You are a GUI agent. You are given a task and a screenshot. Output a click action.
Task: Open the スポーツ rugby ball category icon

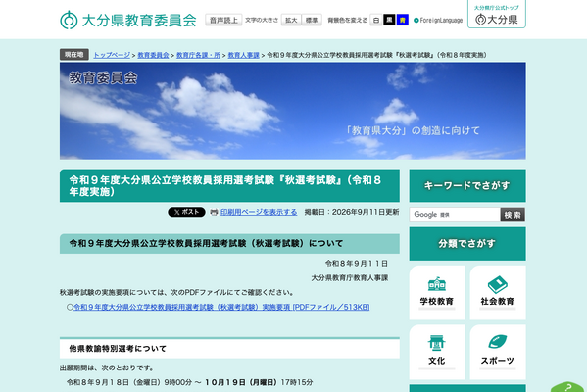(498, 352)
